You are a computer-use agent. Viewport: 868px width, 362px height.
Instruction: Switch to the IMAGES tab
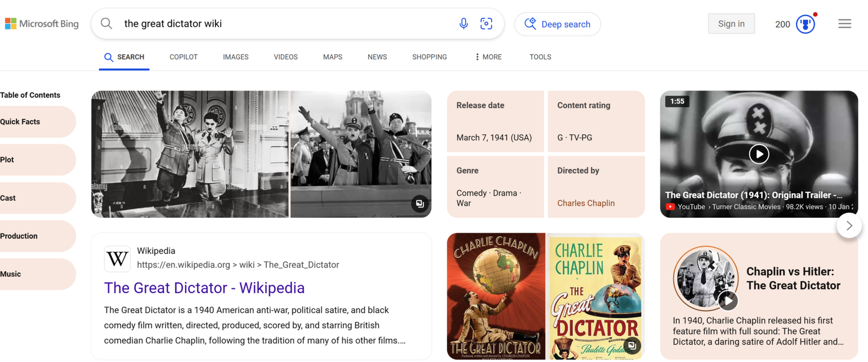(235, 57)
